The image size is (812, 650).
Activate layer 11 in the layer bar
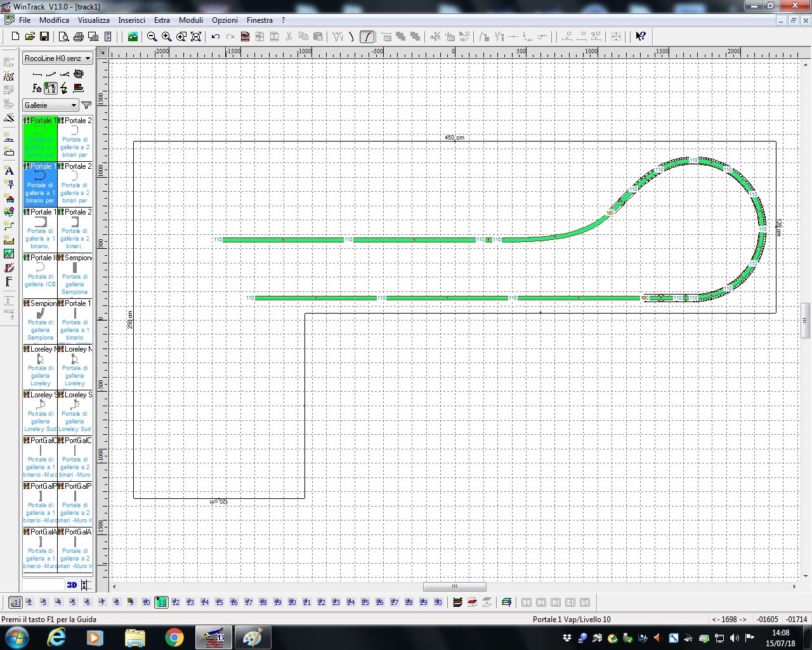pyautogui.click(x=161, y=602)
